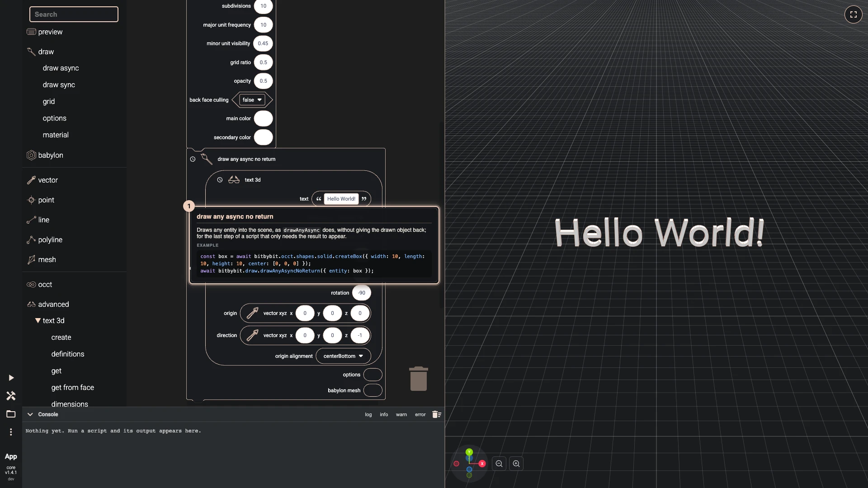Collapse the Console panel chevron

coord(30,414)
